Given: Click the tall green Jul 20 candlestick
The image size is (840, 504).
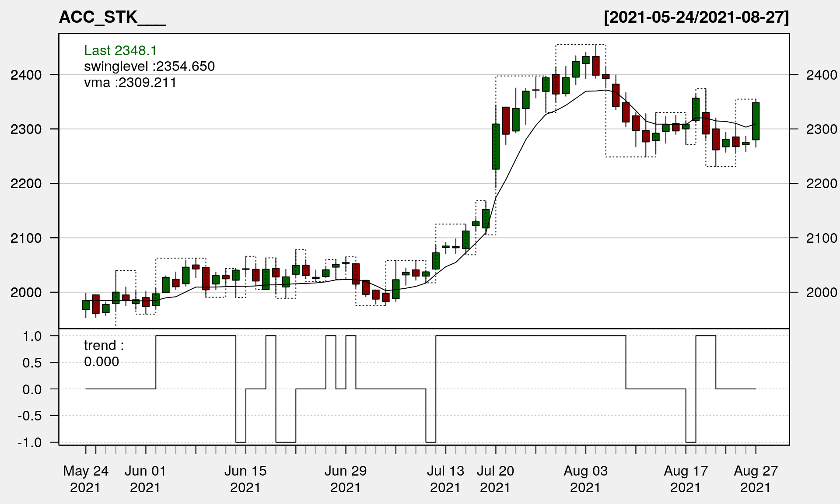Looking at the screenshot, I should tap(496, 147).
